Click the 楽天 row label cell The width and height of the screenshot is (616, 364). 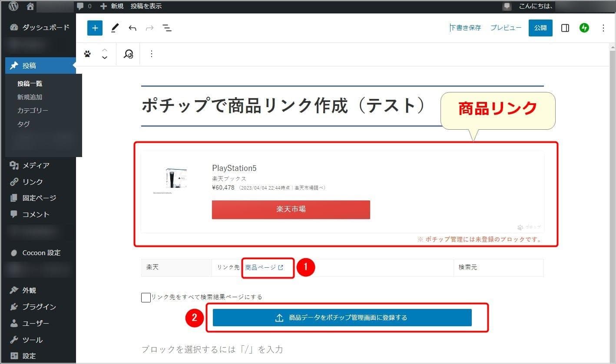click(x=176, y=268)
